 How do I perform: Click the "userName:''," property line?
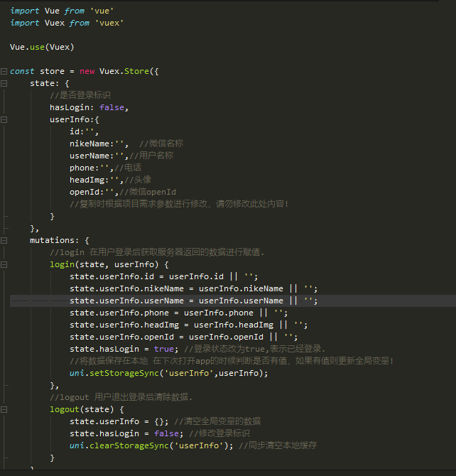tap(99, 156)
